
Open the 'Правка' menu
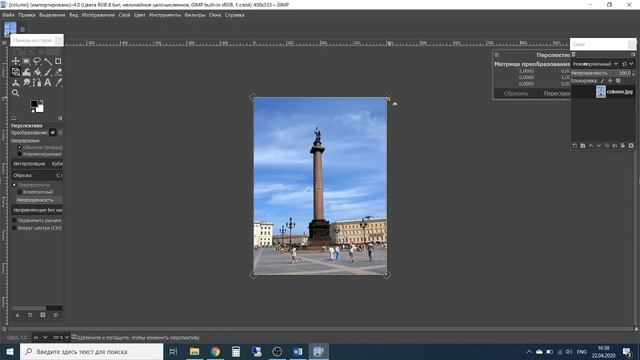[x=27, y=15]
